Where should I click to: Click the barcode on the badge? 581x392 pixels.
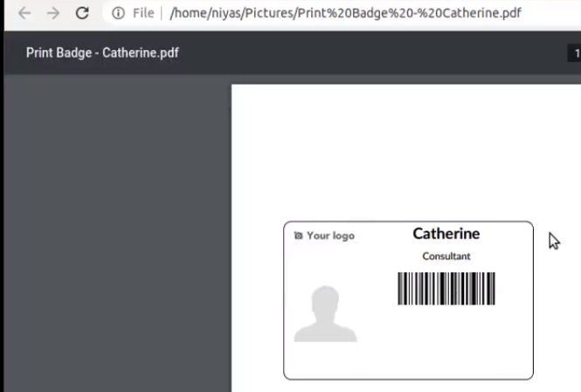point(446,289)
